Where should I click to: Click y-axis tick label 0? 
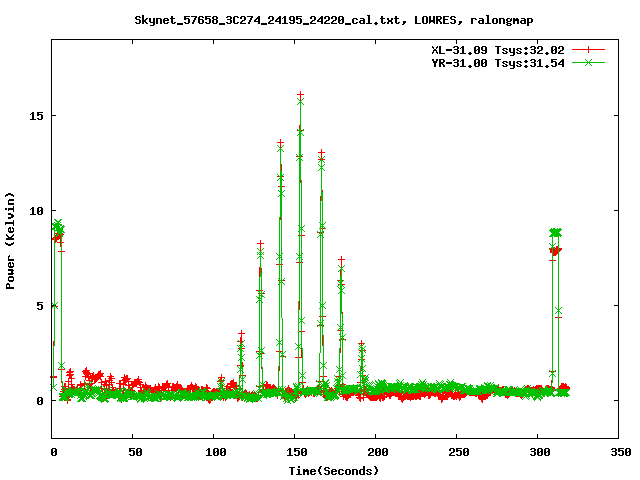40,401
